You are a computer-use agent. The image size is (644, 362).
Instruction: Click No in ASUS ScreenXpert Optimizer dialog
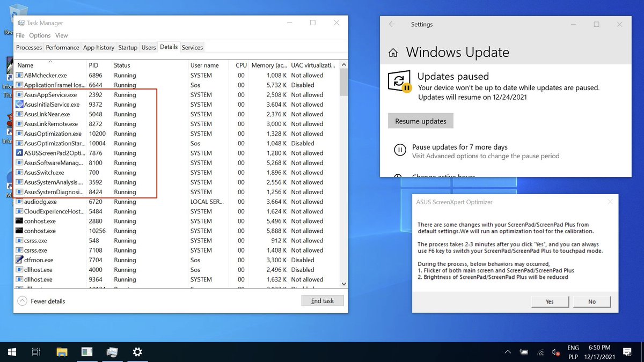click(x=592, y=301)
